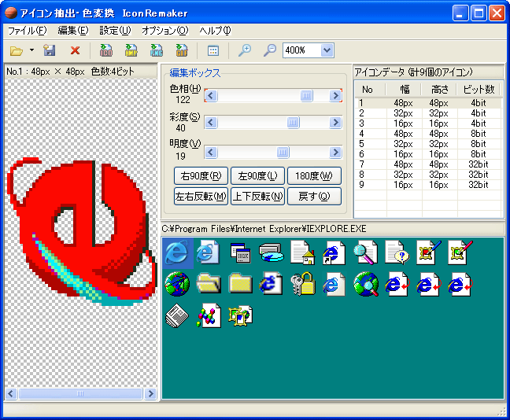Click the hue slider right arrow
The image size is (510, 420).
pyautogui.click(x=335, y=96)
